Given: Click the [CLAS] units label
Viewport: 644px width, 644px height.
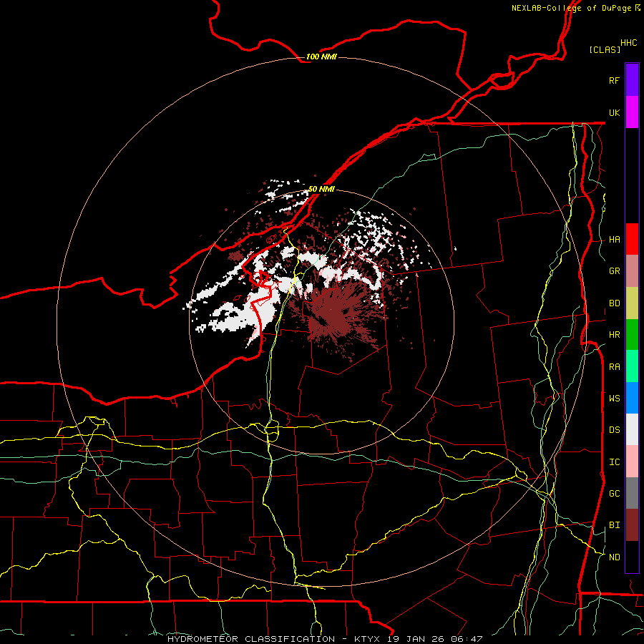Looking at the screenshot, I should tap(605, 49).
